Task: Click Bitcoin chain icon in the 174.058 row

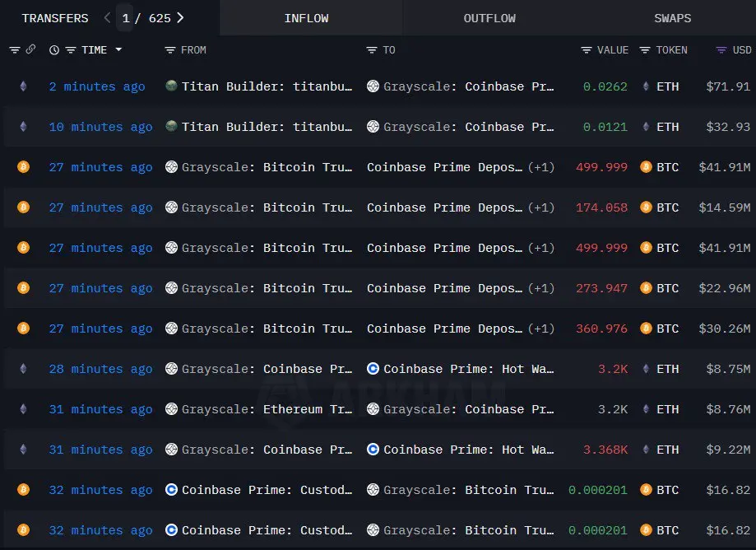Action: (23, 207)
